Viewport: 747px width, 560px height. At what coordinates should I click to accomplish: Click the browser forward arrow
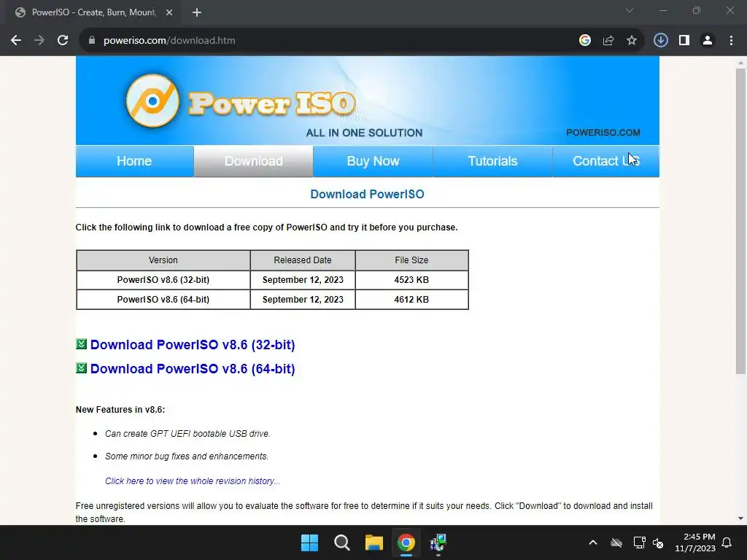[x=39, y=41]
